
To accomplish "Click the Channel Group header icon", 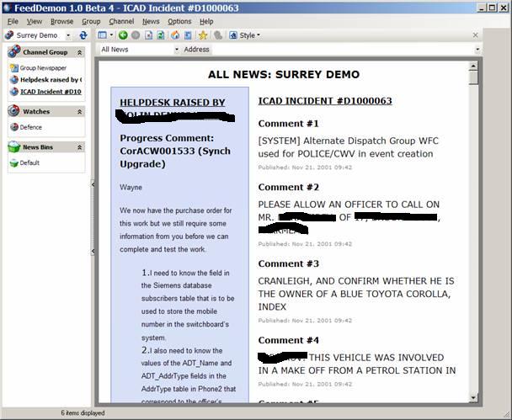I will pos(14,51).
